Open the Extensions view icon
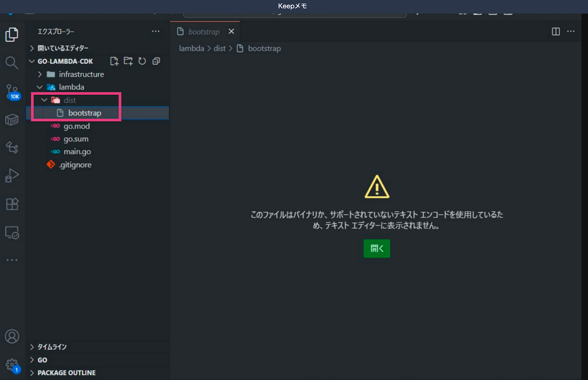The width and height of the screenshot is (588, 380). coord(12,204)
